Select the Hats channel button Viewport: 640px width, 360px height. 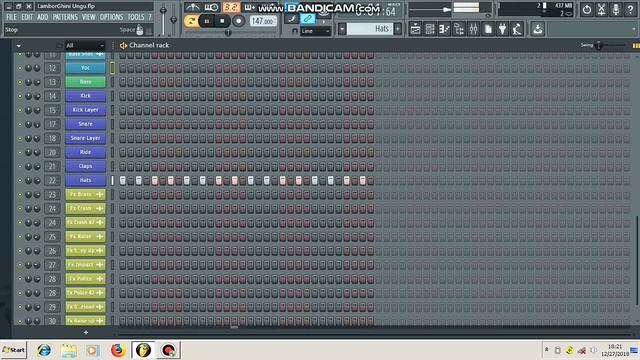[x=85, y=180]
